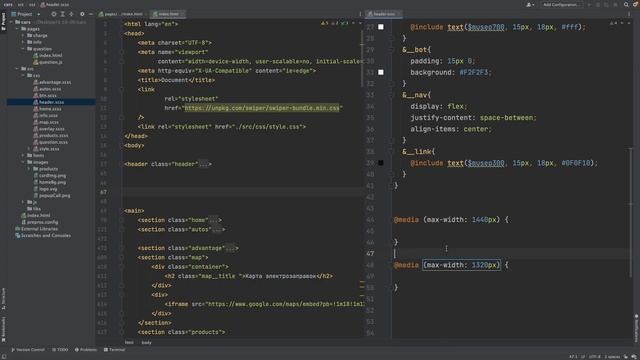Click the body breadcrumb below editor

click(x=146, y=342)
